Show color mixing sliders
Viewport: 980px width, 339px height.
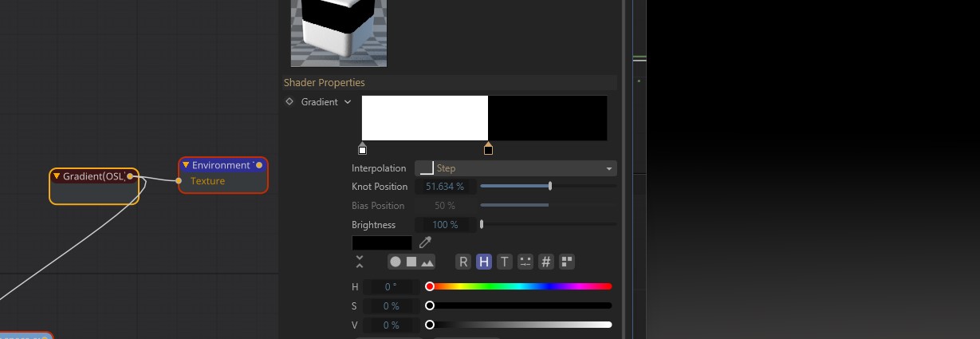point(525,262)
